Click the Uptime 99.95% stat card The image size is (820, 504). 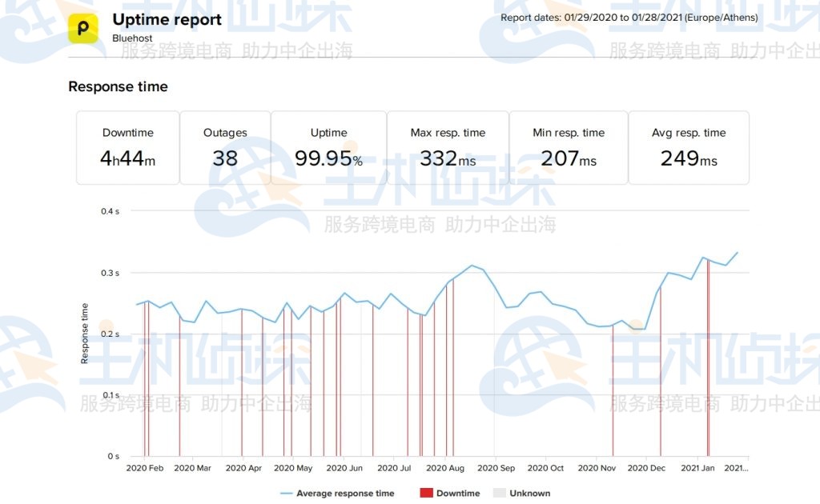click(x=328, y=147)
